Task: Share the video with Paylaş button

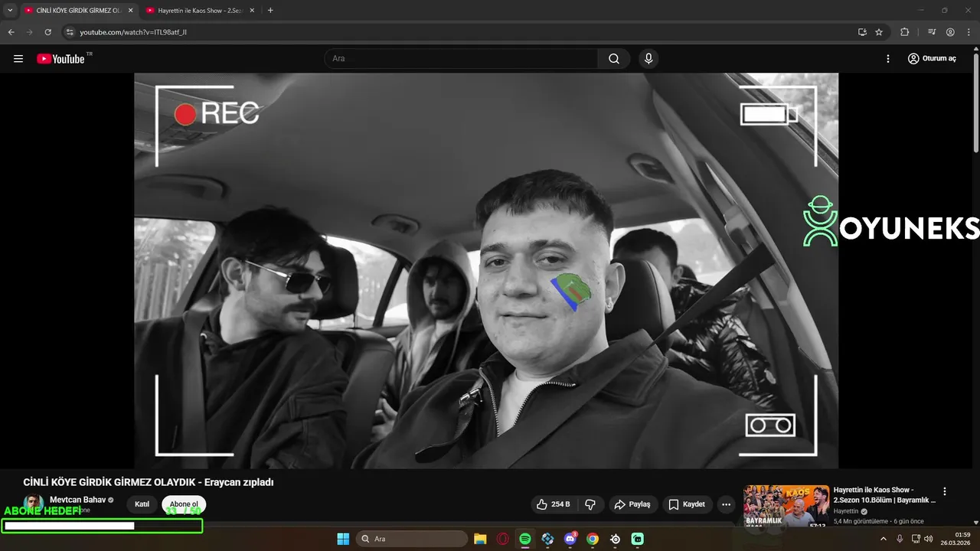Action: point(632,504)
